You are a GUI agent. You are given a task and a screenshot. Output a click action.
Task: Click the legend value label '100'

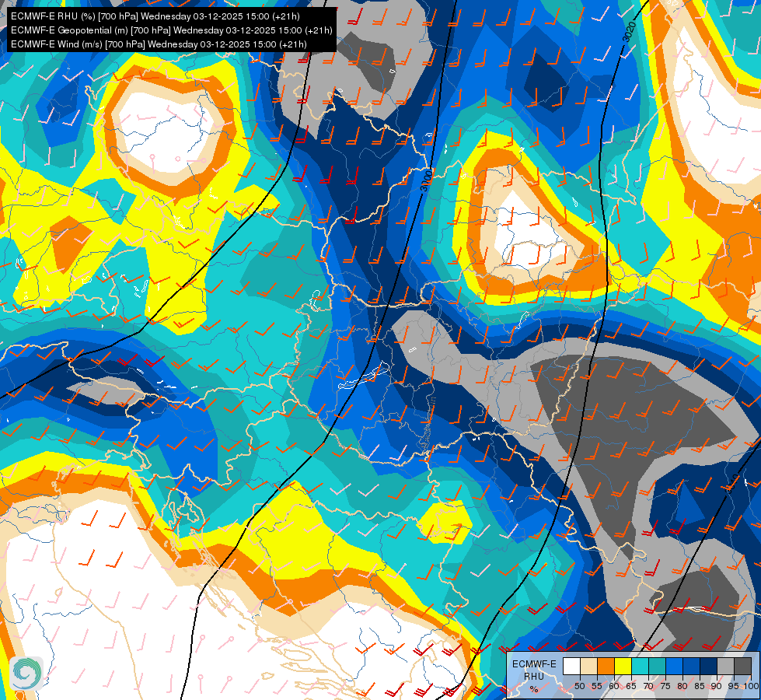click(x=752, y=686)
